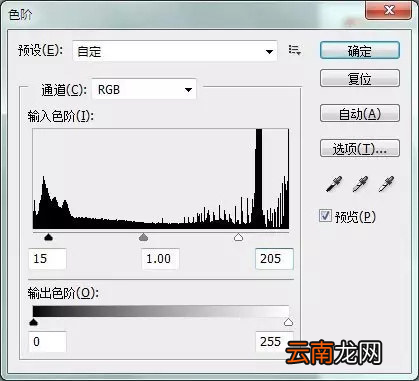
Task: Click the output white level slider
Action: [x=288, y=322]
